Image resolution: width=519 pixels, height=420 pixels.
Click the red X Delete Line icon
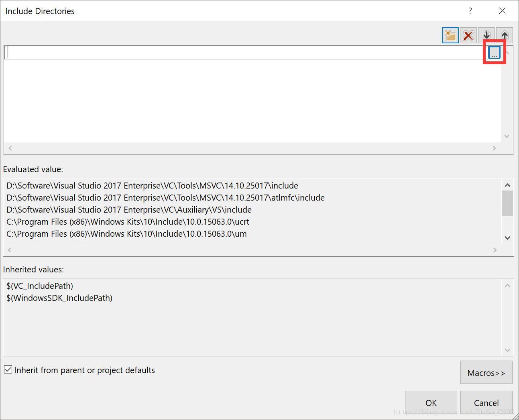point(468,35)
